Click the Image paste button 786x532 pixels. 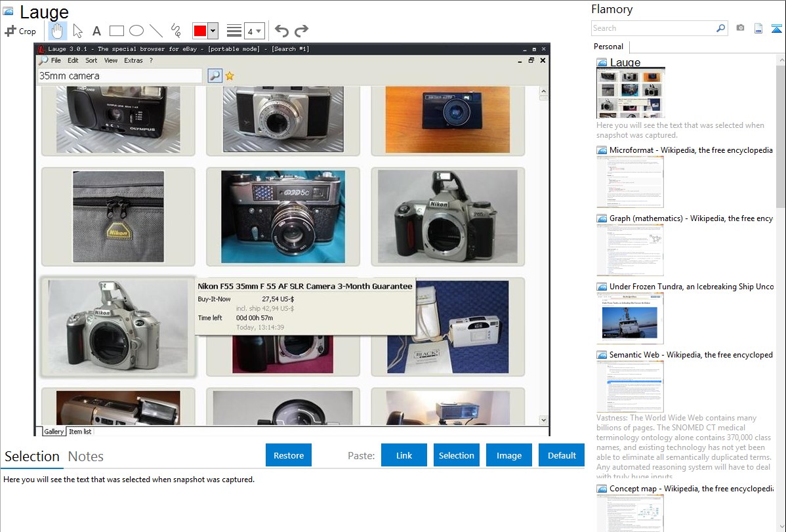[x=508, y=455]
